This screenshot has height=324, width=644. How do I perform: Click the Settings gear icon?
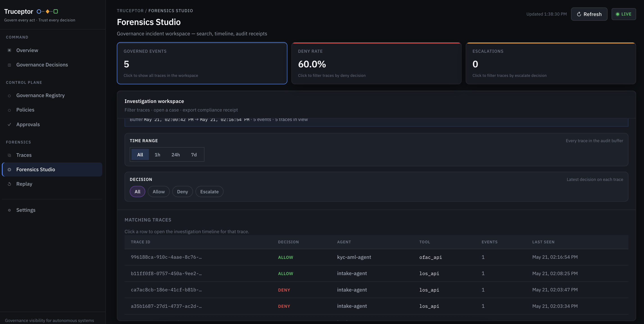pyautogui.click(x=9, y=210)
